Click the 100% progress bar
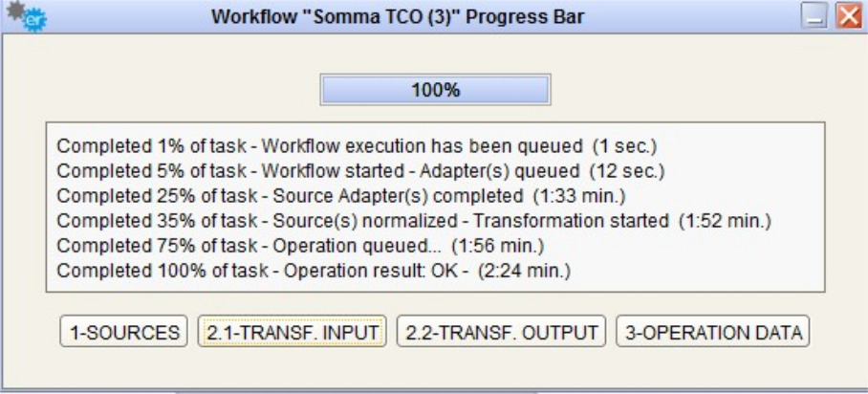 pyautogui.click(x=435, y=90)
